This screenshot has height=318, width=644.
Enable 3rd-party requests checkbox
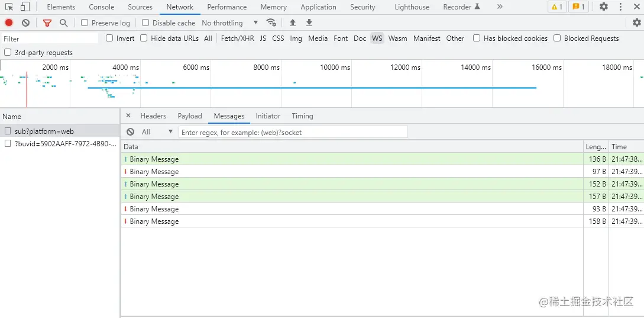click(x=8, y=52)
